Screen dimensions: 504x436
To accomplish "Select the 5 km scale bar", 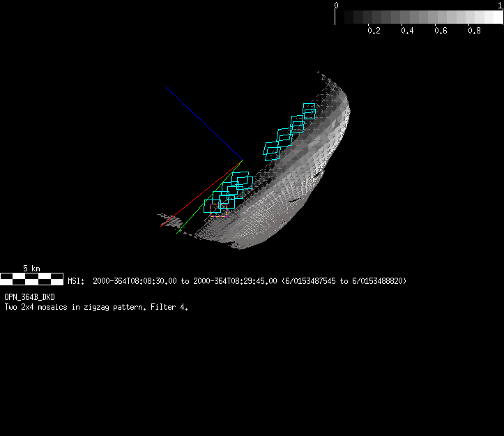I will [31, 279].
